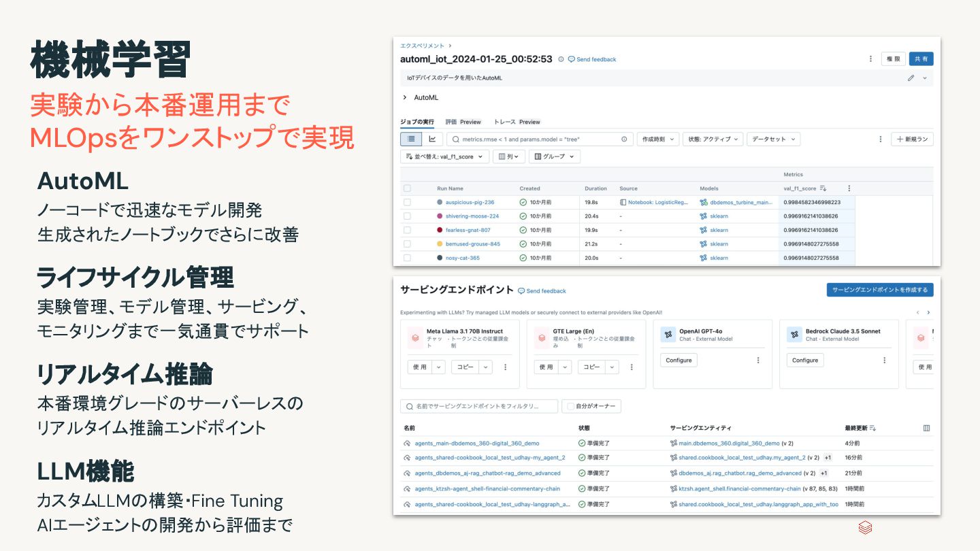
Task: Click the serving endpoint name filter field
Action: coord(479,406)
